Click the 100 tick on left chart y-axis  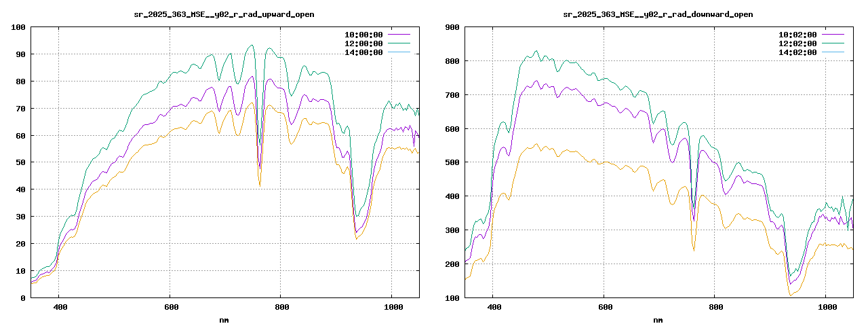[x=18, y=27]
